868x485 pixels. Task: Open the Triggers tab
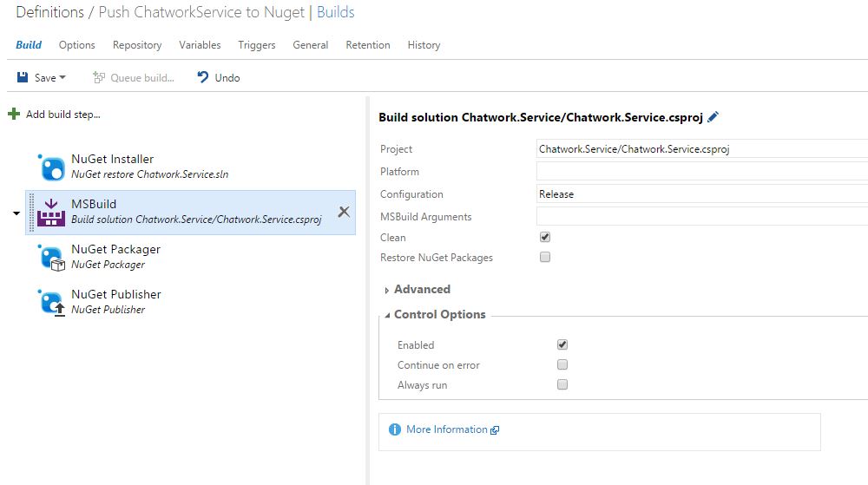(257, 45)
